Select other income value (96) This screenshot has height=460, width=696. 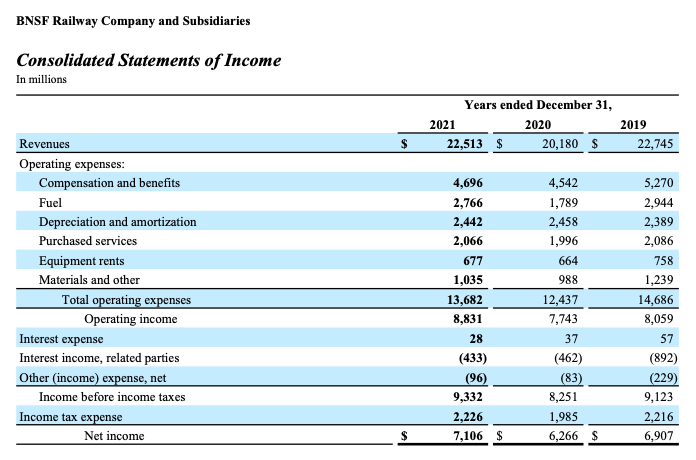tap(476, 378)
